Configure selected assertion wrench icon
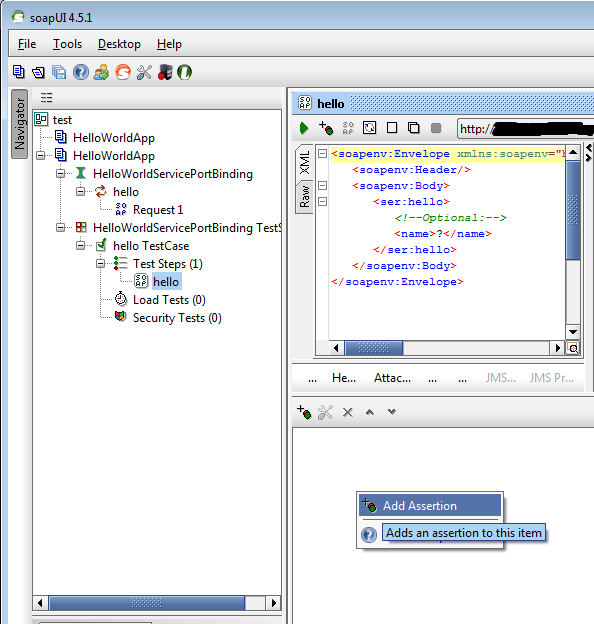Image resolution: width=594 pixels, height=624 pixels. pos(325,412)
